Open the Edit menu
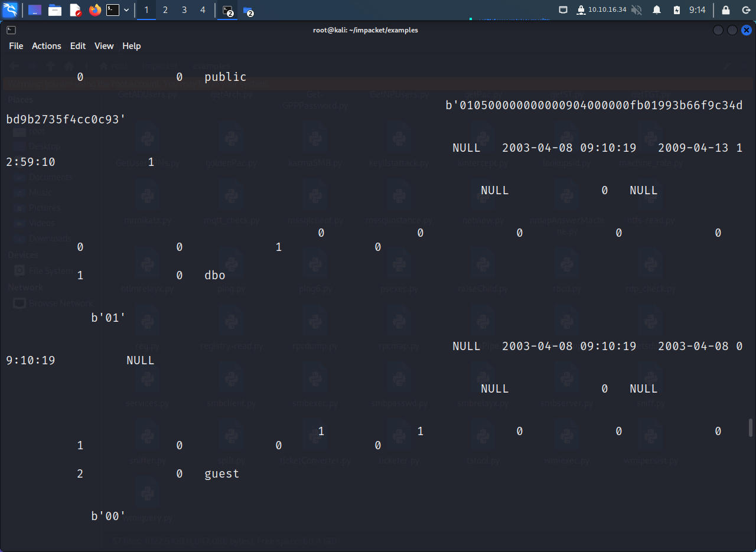 coord(78,46)
